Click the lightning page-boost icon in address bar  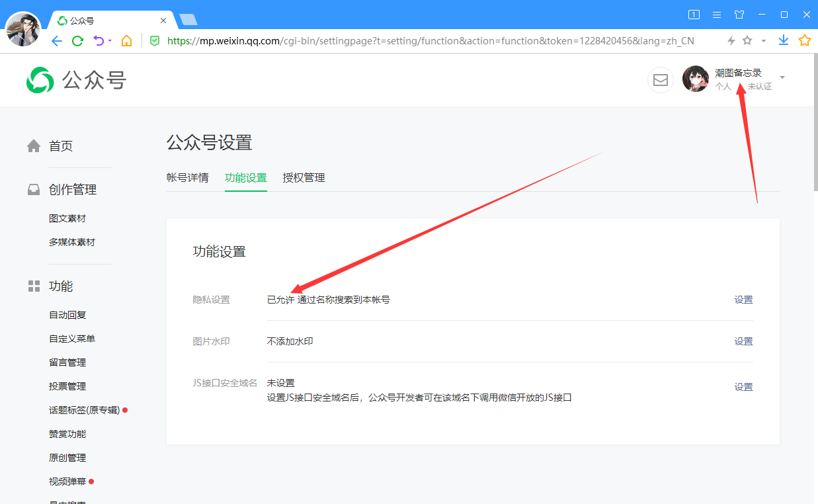point(730,40)
